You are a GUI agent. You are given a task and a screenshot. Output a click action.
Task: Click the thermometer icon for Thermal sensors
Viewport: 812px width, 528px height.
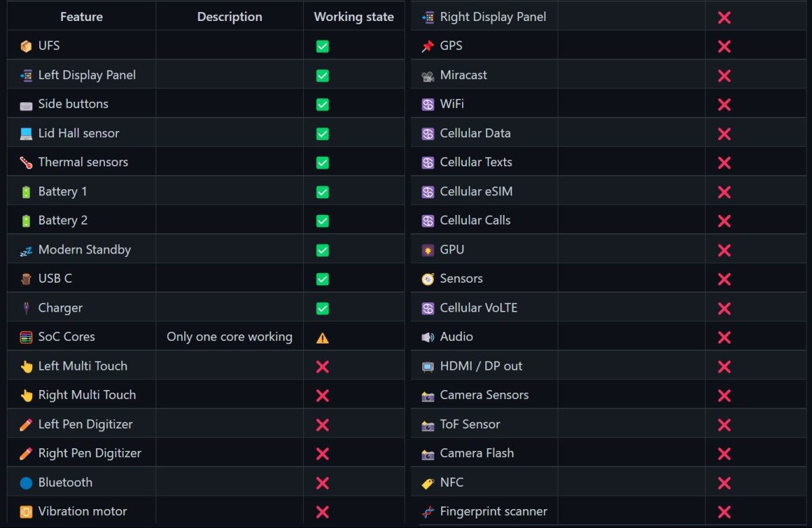tap(26, 163)
